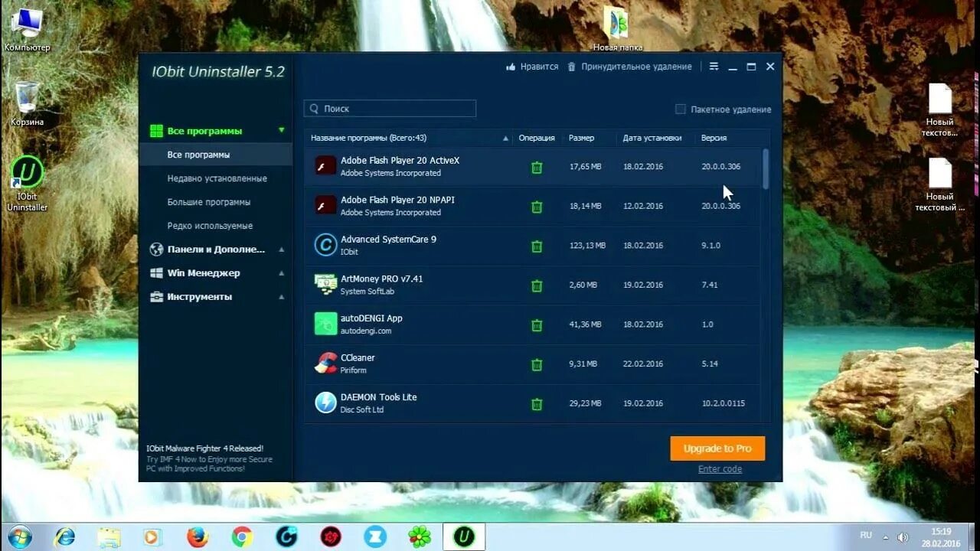980x551 pixels.
Task: Click the IObit Malware Fighter 4 Released promo
Action: point(209,458)
